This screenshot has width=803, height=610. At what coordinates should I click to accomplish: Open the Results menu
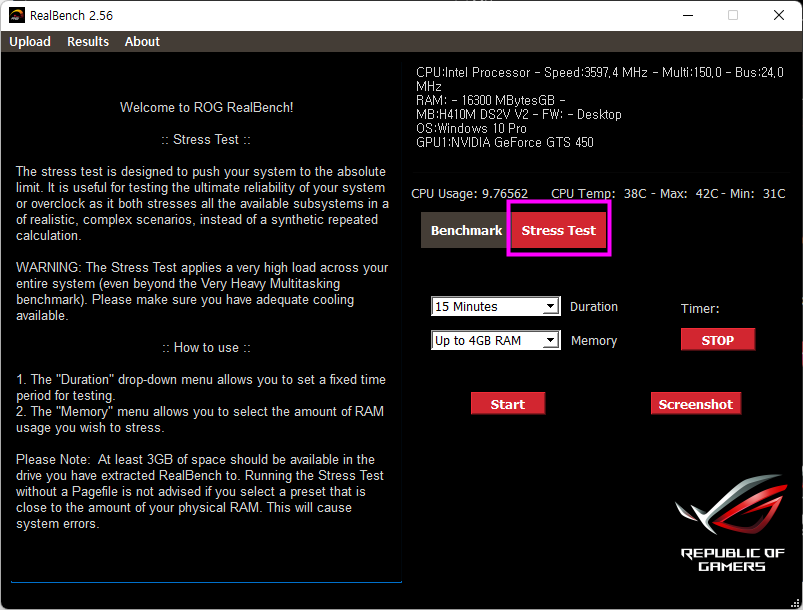pos(88,41)
